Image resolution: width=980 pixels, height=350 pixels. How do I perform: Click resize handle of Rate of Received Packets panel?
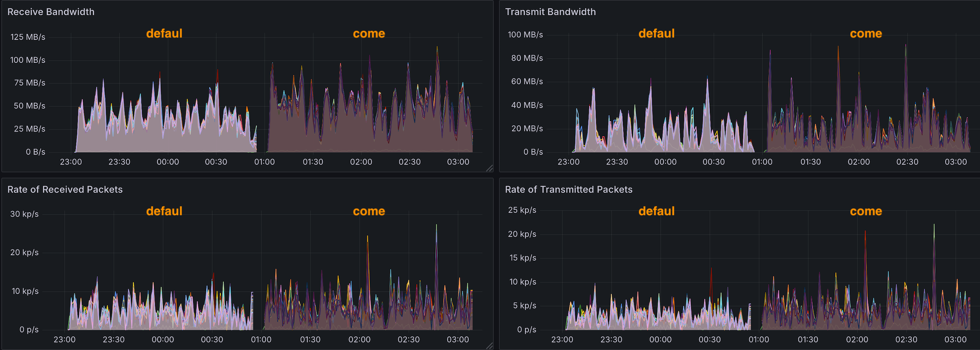(x=489, y=346)
